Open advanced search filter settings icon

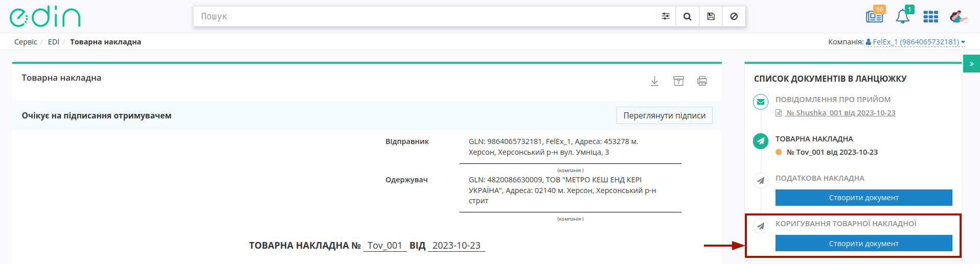665,16
